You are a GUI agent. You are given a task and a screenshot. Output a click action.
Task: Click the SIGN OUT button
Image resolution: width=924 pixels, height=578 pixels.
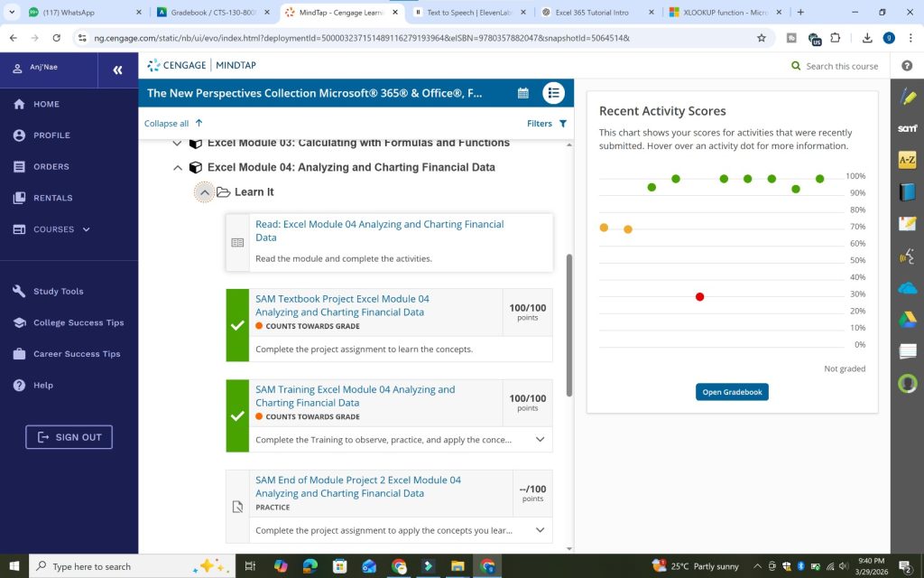[x=69, y=437]
